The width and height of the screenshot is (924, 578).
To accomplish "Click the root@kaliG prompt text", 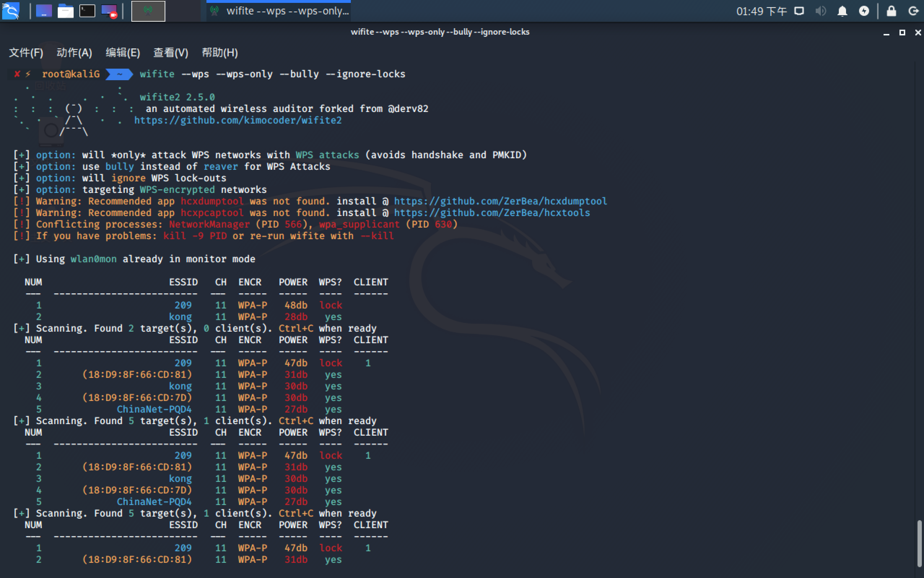I will click(71, 74).
